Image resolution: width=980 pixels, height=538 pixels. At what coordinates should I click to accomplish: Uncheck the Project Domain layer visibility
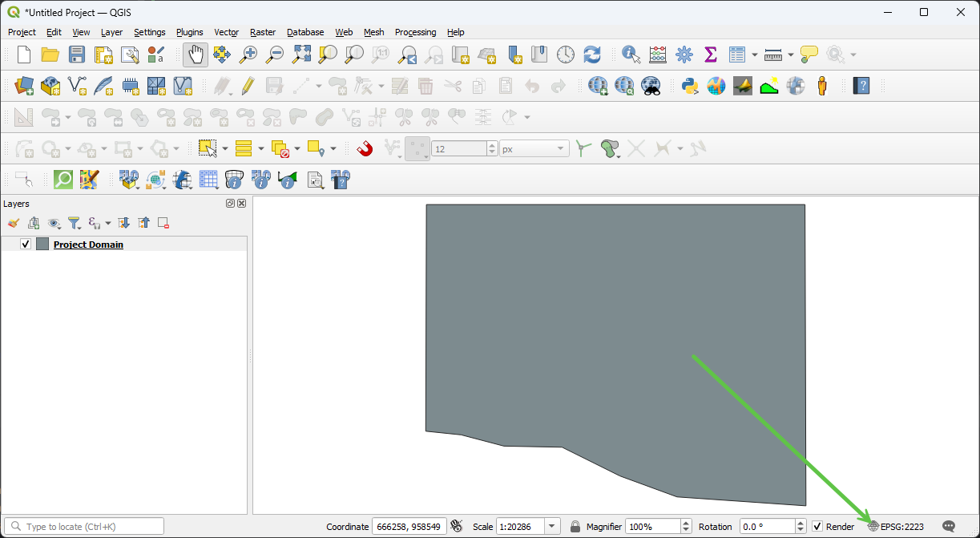click(x=26, y=245)
